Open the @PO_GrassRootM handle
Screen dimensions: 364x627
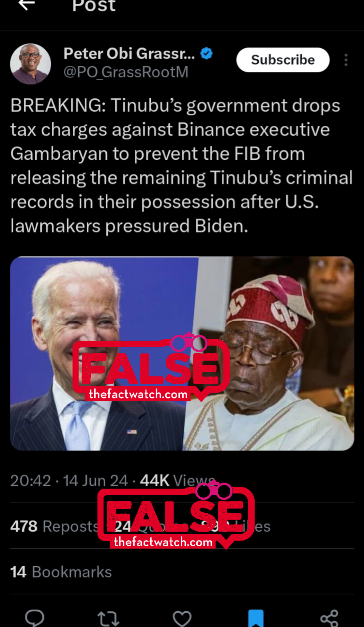pyautogui.click(x=126, y=72)
